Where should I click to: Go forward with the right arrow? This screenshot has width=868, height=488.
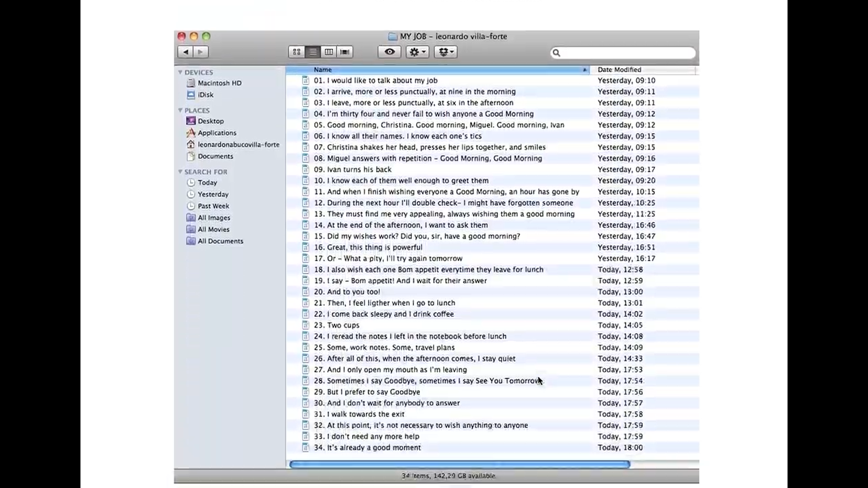201,52
